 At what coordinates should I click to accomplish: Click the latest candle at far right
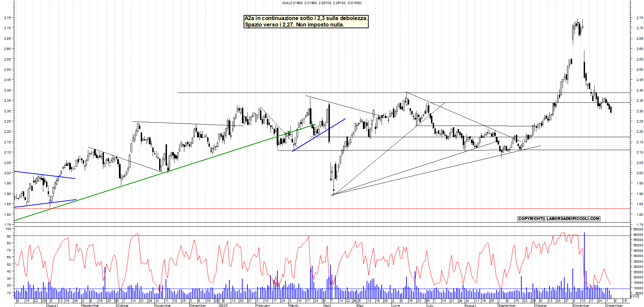tap(611, 109)
